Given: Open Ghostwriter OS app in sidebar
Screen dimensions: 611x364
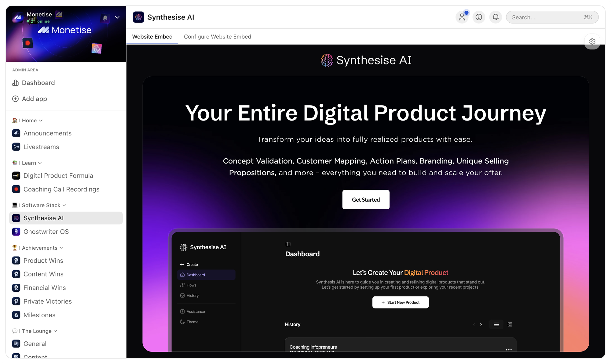Looking at the screenshot, I should pyautogui.click(x=46, y=232).
